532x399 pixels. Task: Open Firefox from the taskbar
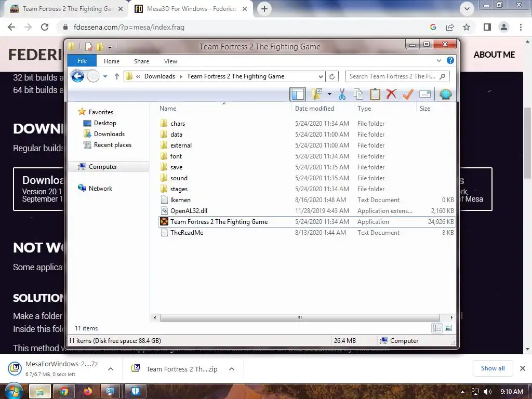coord(87,391)
